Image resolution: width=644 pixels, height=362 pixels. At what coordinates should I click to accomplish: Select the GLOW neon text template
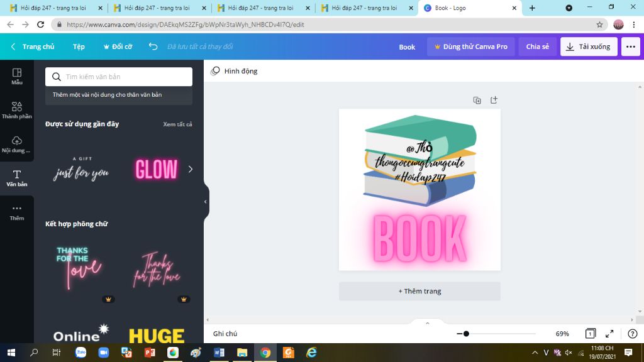click(x=157, y=168)
